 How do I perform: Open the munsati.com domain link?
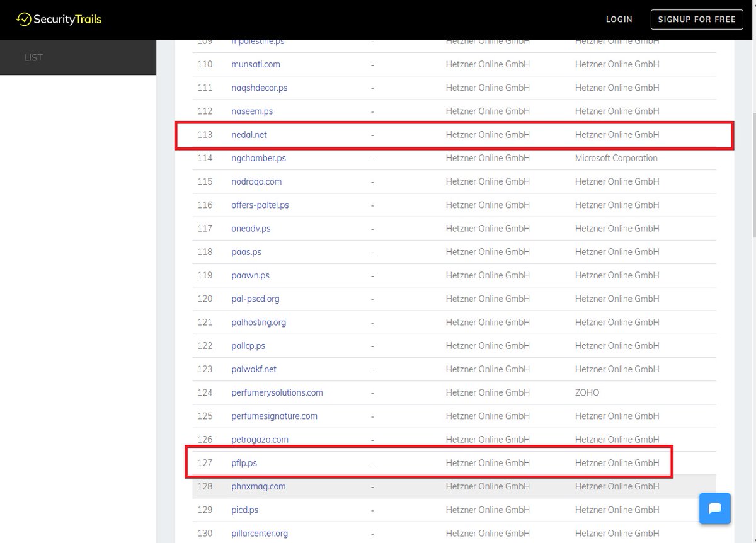pos(256,64)
